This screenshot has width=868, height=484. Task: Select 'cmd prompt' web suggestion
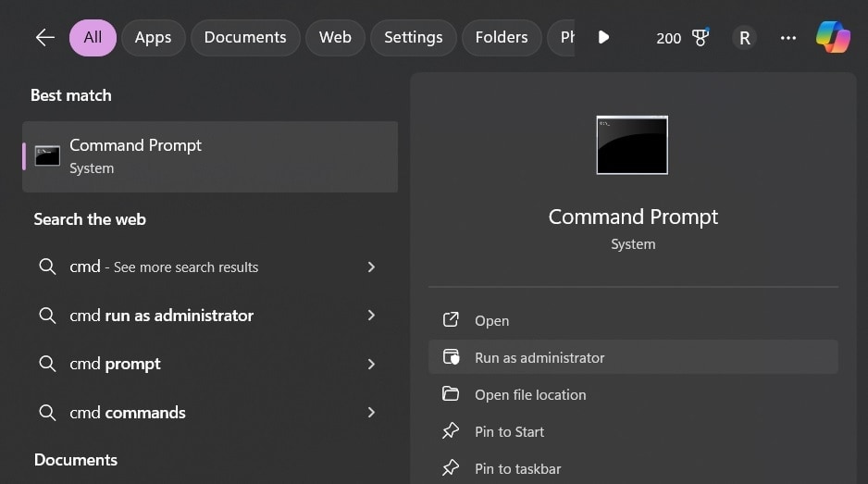coord(210,364)
